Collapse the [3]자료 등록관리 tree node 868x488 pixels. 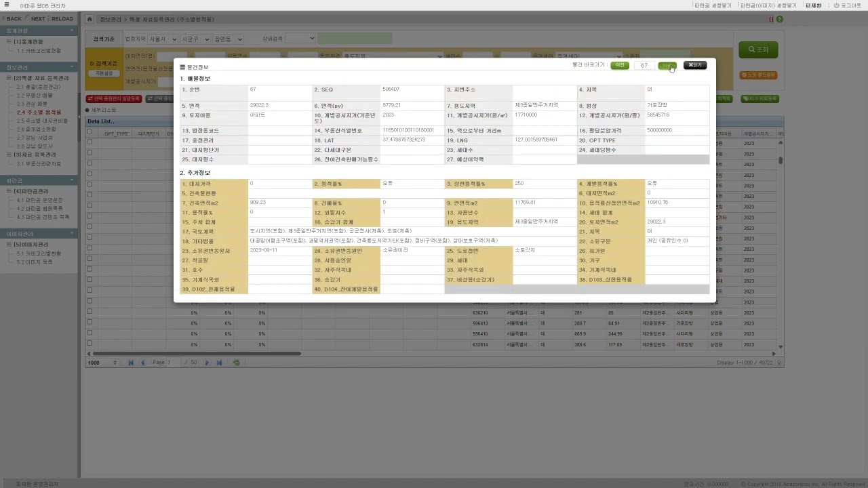click(9, 155)
